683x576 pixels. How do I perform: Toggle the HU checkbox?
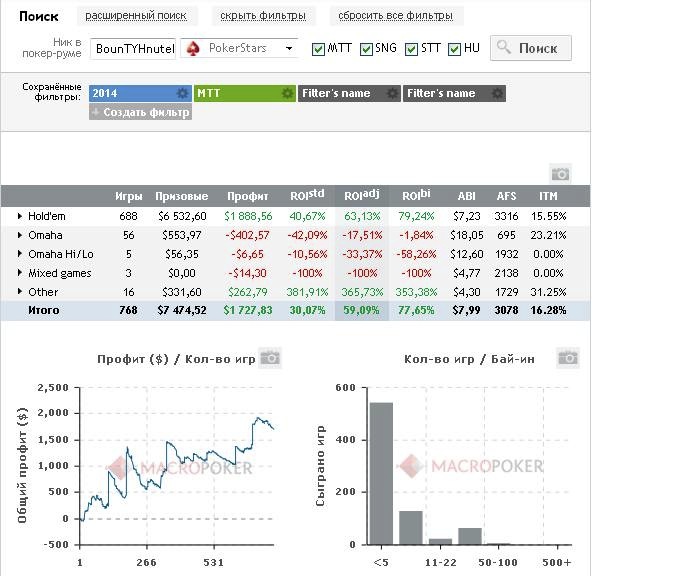coord(454,49)
